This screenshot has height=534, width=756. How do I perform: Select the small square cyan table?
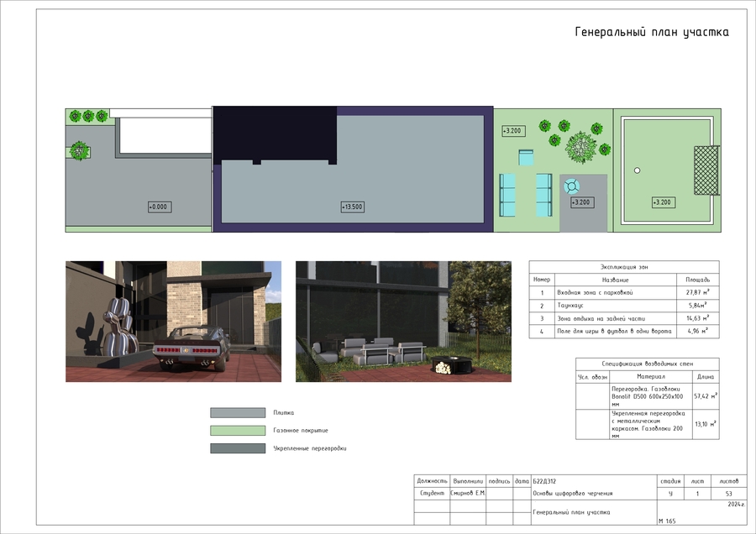(x=526, y=158)
